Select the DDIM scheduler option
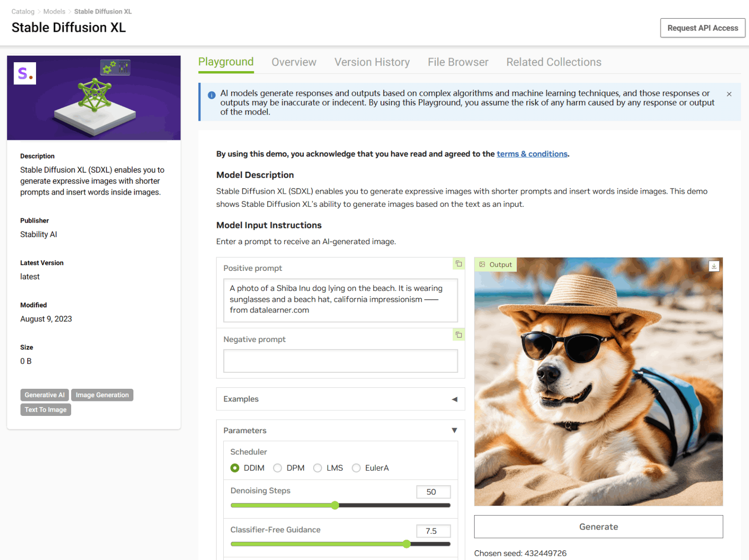Screen dimensions: 749x560 pyautogui.click(x=235, y=468)
